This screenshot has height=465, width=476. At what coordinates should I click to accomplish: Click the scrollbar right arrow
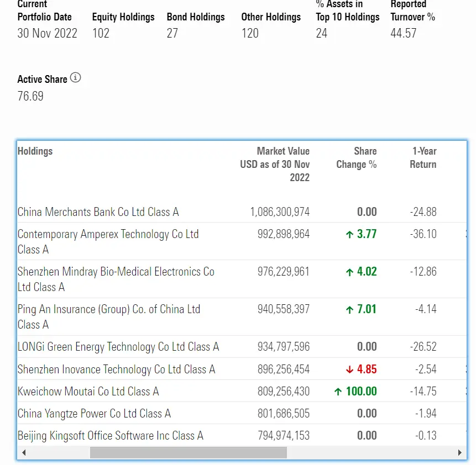click(460, 453)
